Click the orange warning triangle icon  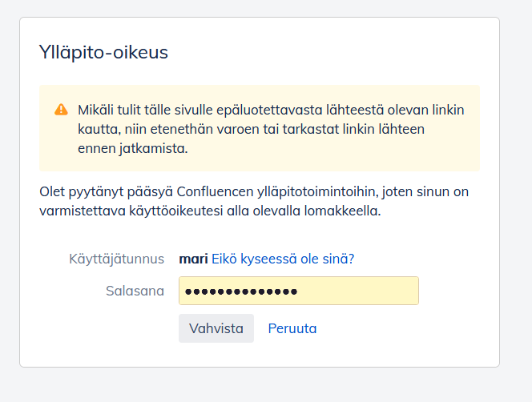(61, 110)
